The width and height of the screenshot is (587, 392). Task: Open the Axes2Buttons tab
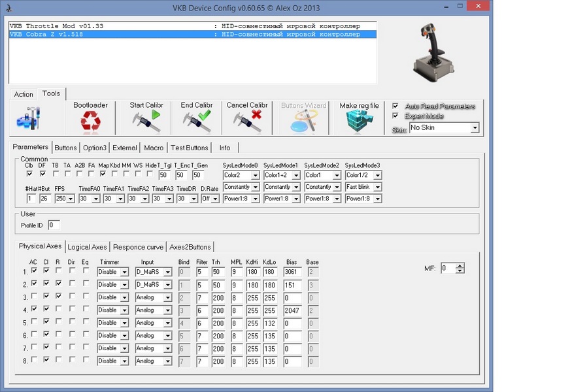190,247
